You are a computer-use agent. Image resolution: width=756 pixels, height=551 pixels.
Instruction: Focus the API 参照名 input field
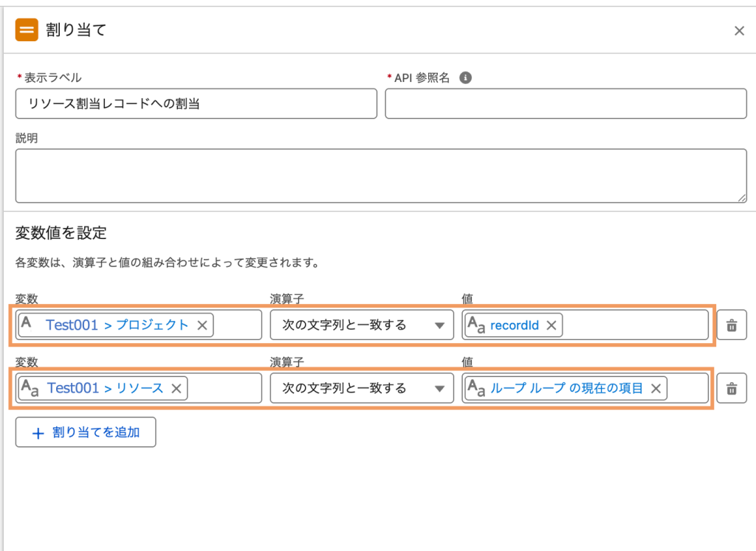566,104
